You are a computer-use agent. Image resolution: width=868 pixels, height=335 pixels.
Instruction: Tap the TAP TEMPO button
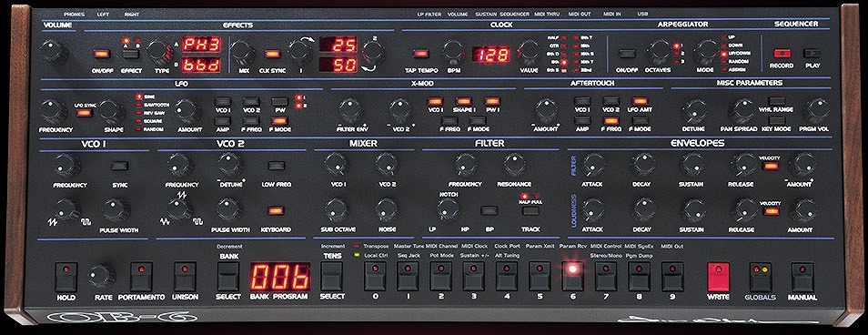tap(421, 54)
